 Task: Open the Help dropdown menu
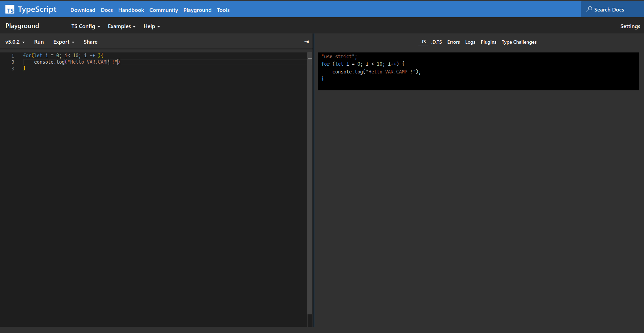[152, 26]
